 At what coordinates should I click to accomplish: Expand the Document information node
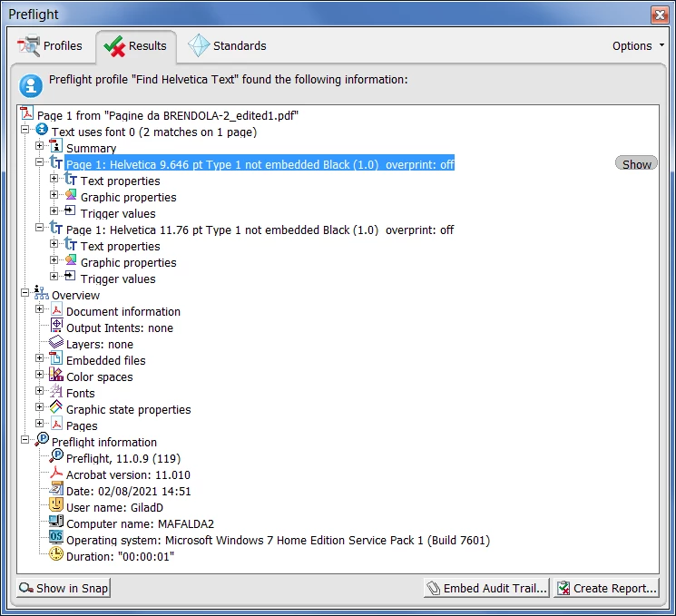[x=39, y=309]
